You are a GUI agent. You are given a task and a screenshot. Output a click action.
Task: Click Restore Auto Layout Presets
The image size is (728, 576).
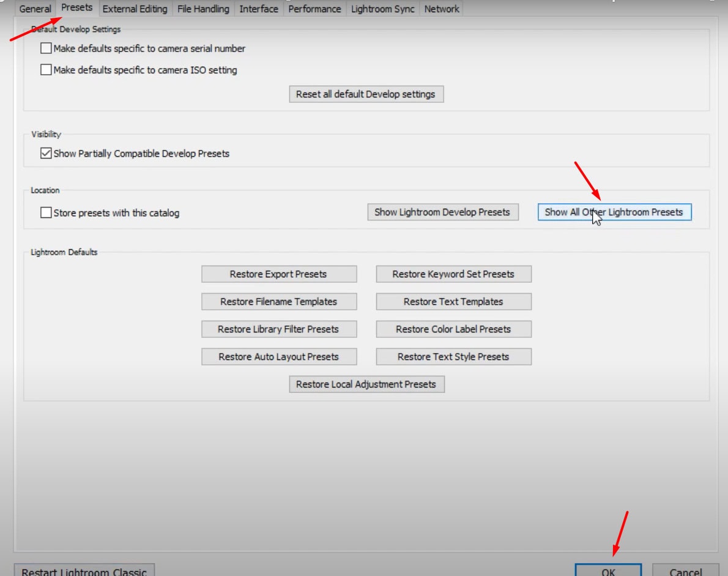(278, 357)
